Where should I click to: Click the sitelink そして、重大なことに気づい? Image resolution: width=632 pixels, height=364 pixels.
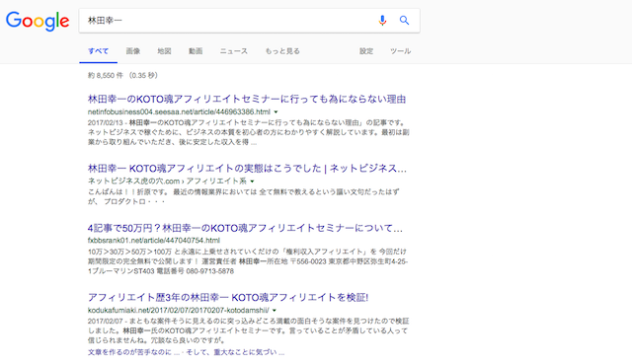(235, 352)
